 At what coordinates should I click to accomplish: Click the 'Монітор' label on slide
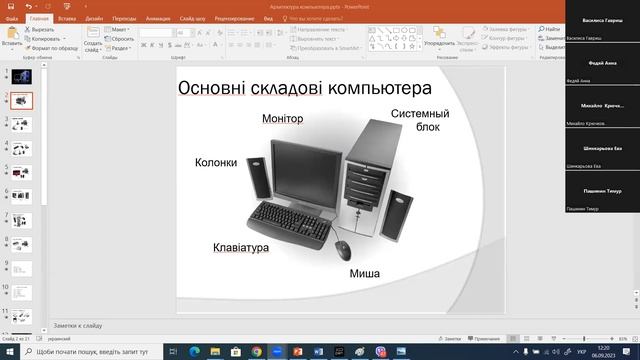(x=282, y=118)
